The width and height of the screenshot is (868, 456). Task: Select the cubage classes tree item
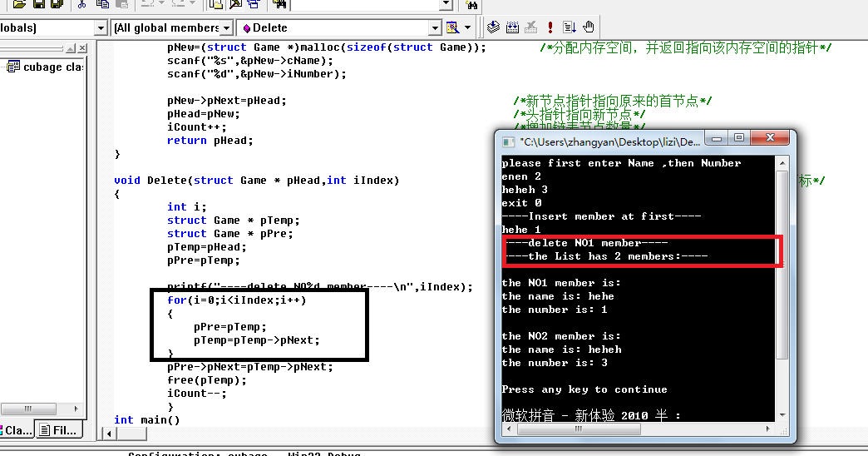[x=52, y=67]
